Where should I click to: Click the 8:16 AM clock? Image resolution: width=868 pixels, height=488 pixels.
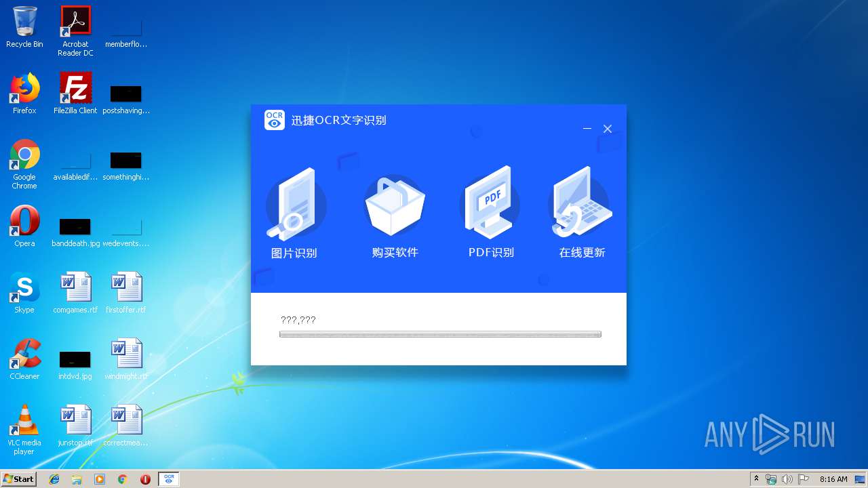[833, 479]
